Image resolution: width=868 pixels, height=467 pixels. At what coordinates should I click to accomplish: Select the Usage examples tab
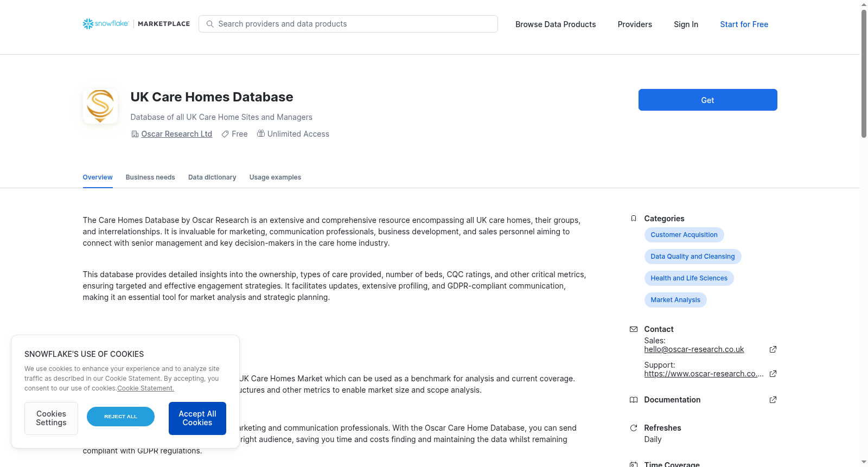(x=275, y=177)
